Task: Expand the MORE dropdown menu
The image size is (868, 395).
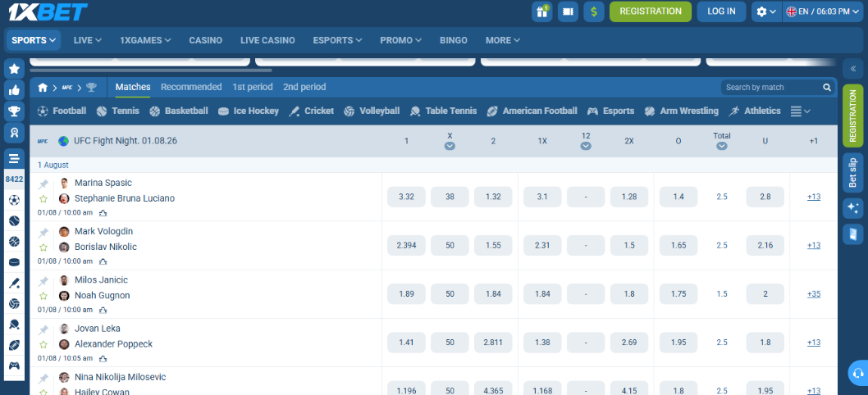Action: click(503, 40)
